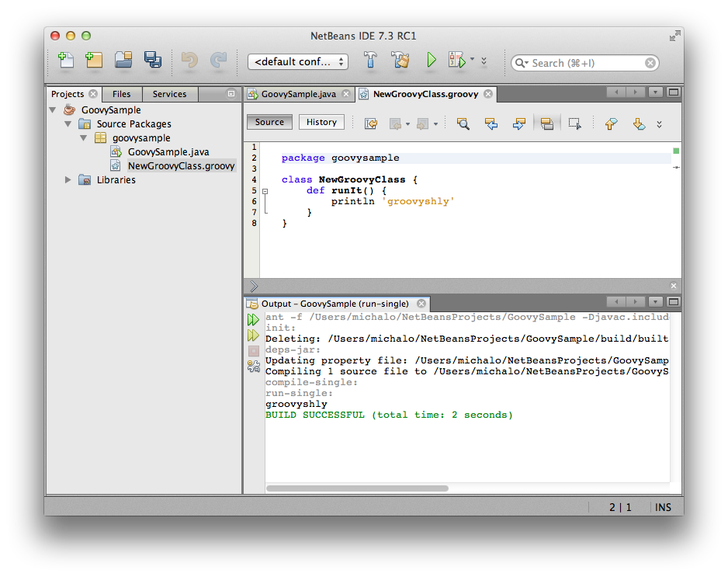Select NewGroovyClass.groovy in the project tree
728x577 pixels.
pyautogui.click(x=181, y=166)
